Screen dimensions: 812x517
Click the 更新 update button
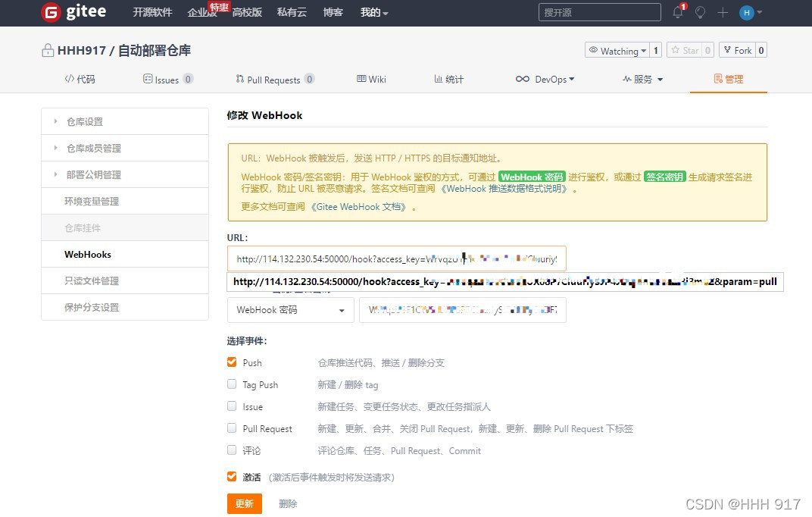tap(244, 503)
